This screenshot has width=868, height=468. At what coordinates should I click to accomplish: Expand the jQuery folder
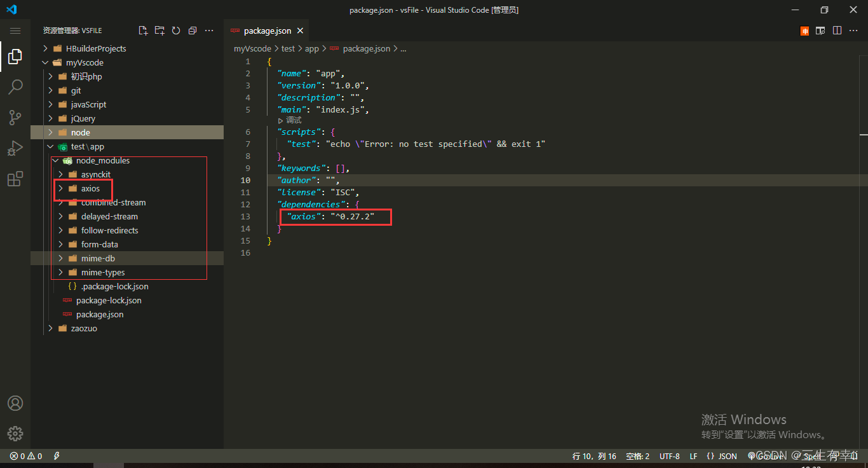(127, 118)
